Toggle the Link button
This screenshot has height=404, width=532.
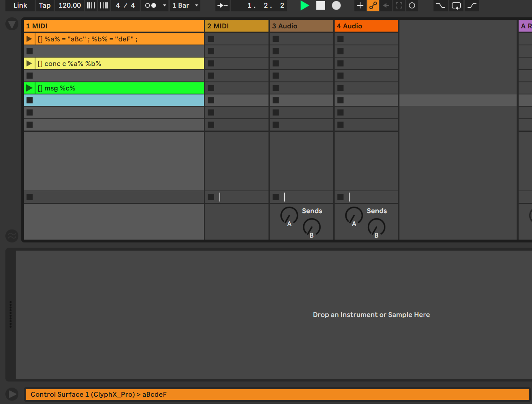pos(20,5)
